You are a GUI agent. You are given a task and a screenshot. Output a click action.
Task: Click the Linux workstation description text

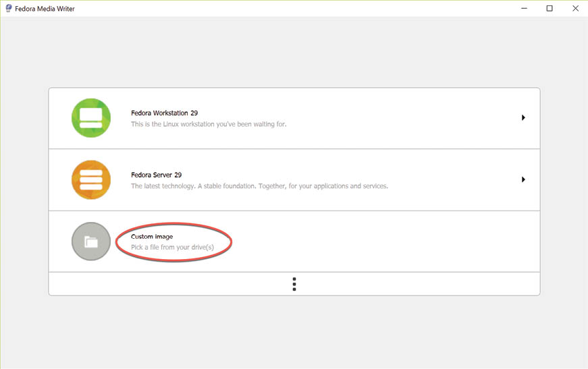[x=209, y=124]
